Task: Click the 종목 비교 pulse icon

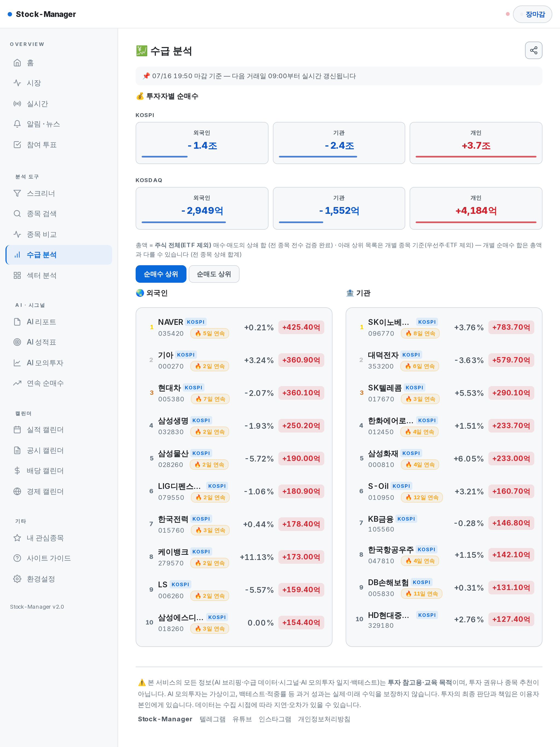Action: (17, 234)
